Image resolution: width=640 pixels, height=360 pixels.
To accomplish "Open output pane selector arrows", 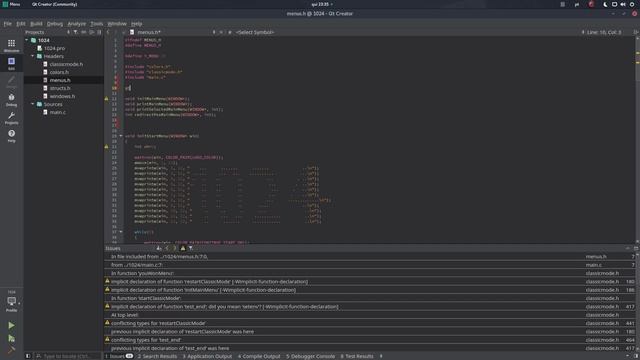I will [x=381, y=356].
